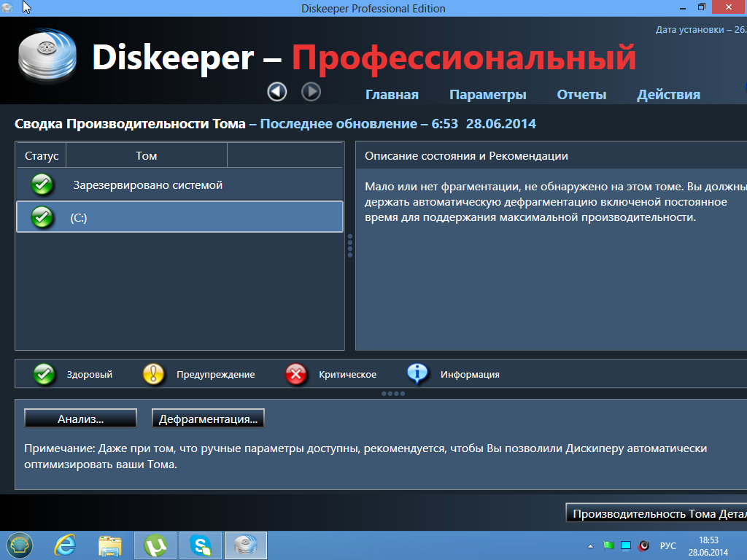Launch Internet Explorer from taskbar
The image size is (747, 560).
coord(65,545)
